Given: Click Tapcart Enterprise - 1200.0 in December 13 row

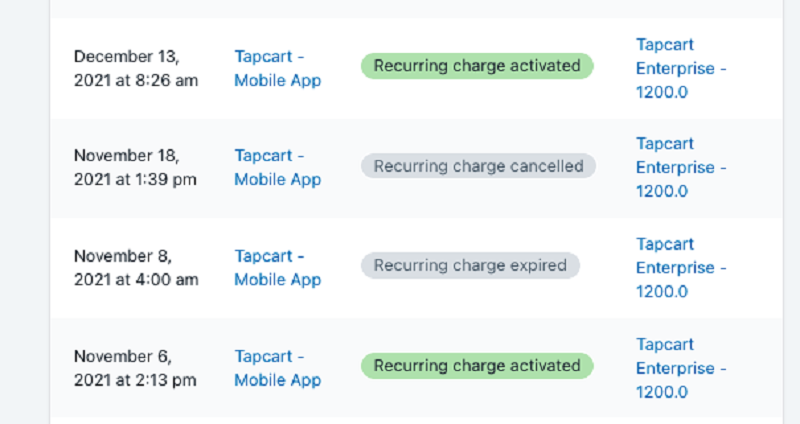Looking at the screenshot, I should click(x=681, y=69).
